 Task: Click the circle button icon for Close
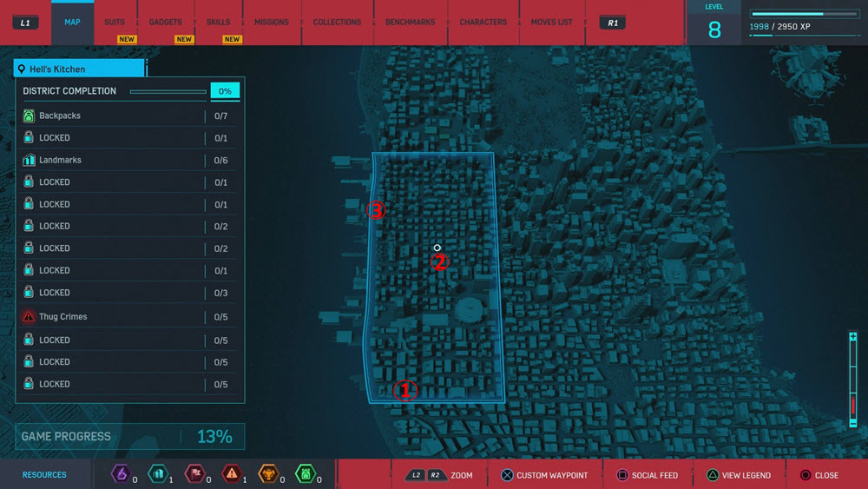point(806,475)
